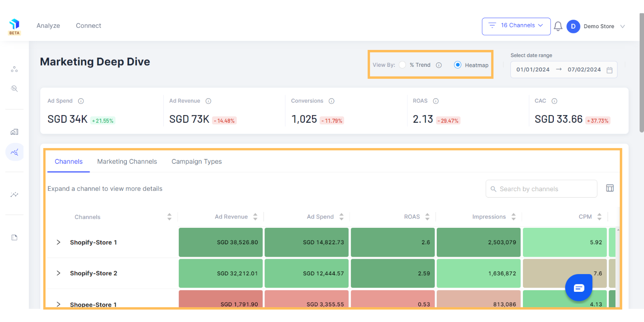The image size is (644, 322).
Task: Open the 16 Channels filter dropdown
Action: [x=516, y=26]
